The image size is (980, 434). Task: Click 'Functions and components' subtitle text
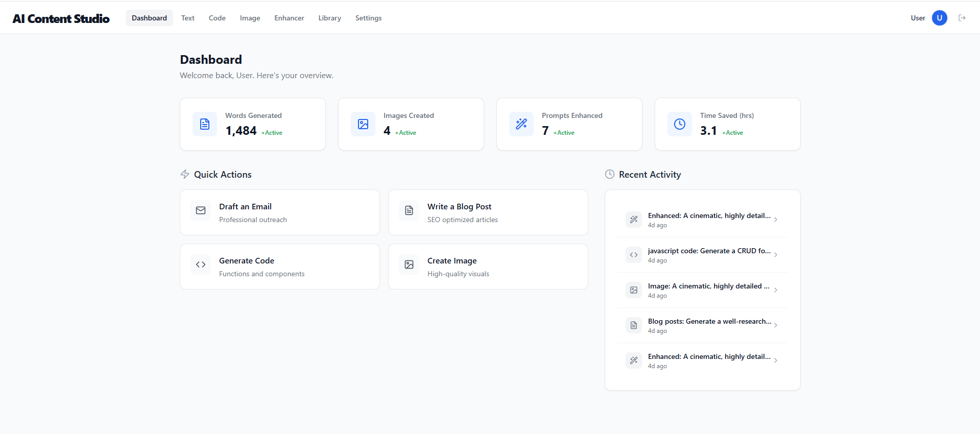click(262, 274)
